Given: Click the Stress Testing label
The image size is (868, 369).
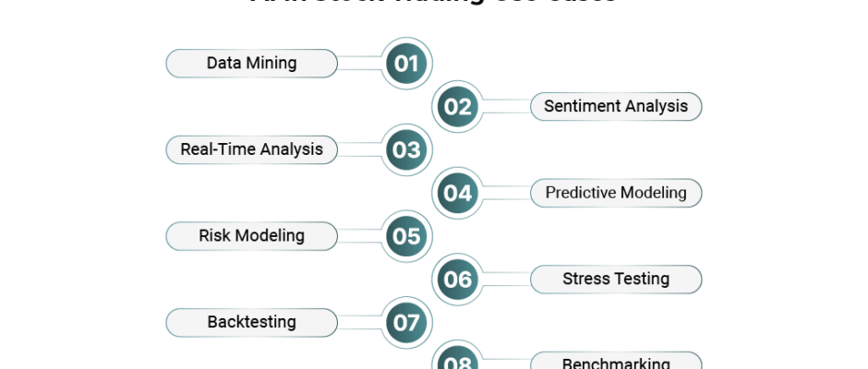Looking at the screenshot, I should point(616,280).
